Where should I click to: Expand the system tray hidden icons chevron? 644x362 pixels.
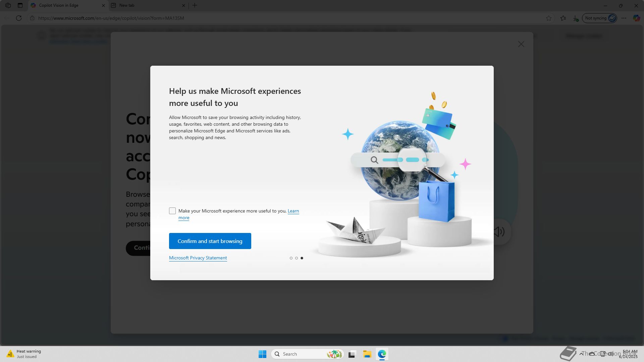click(581, 354)
